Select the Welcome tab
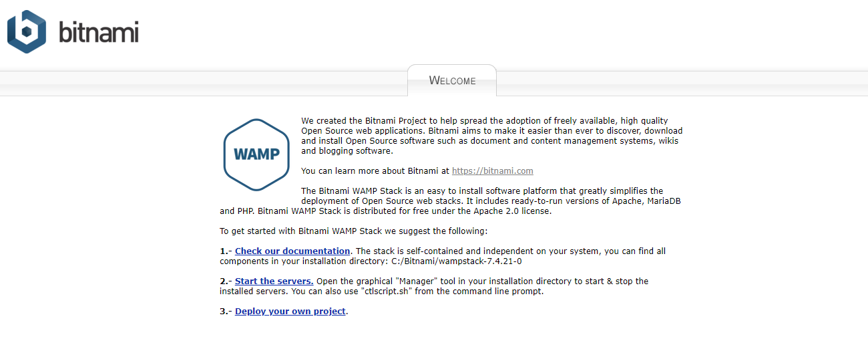Image resolution: width=868 pixels, height=353 pixels. tap(452, 81)
